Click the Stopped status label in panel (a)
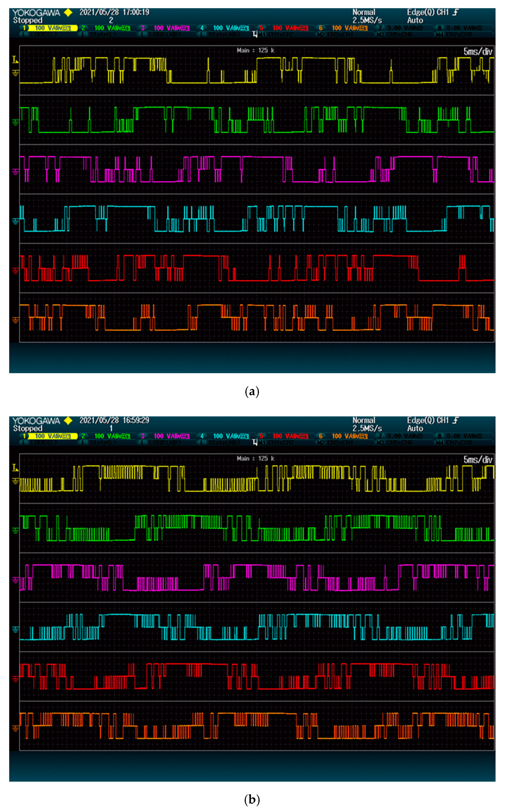 pyautogui.click(x=28, y=20)
